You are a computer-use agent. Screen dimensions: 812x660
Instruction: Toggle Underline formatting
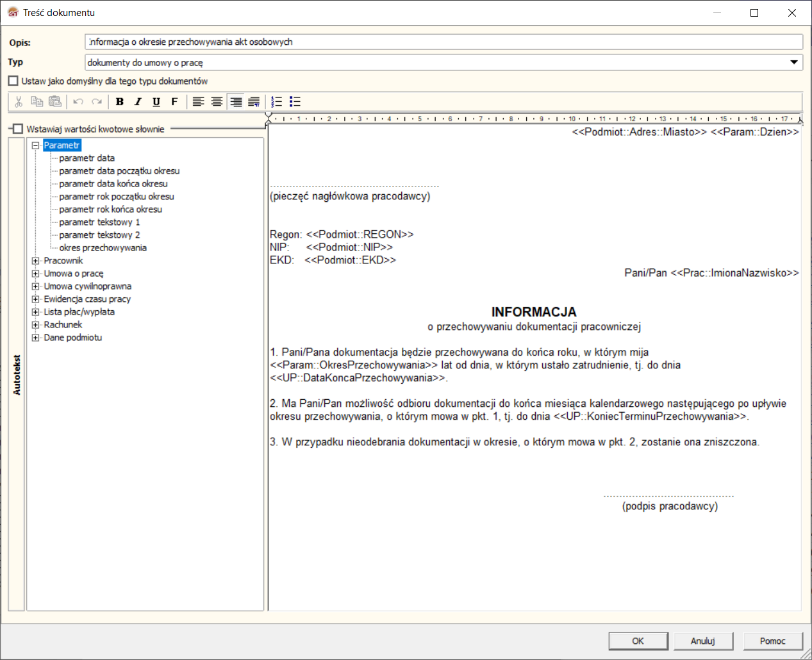coord(156,102)
